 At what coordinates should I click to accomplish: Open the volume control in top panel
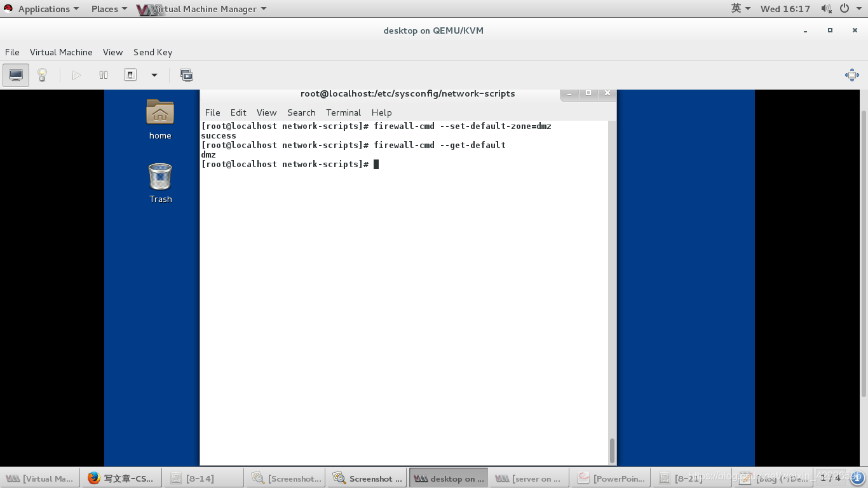(x=826, y=9)
